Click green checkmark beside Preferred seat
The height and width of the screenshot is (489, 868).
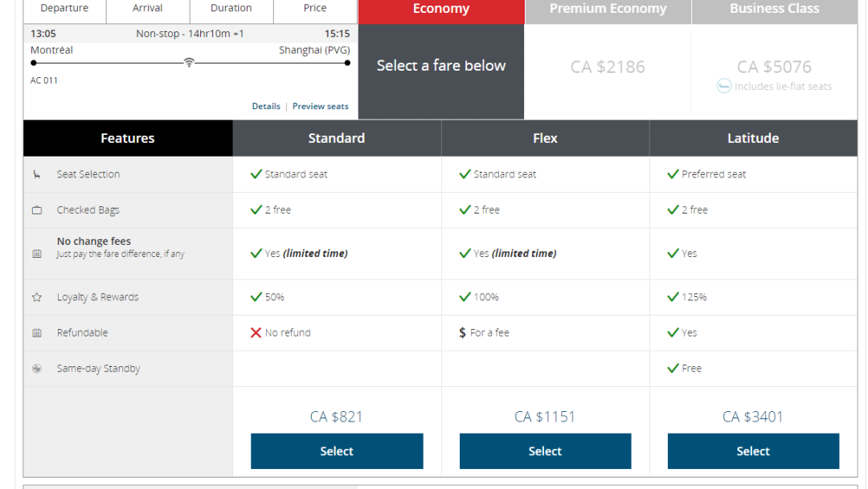point(674,174)
